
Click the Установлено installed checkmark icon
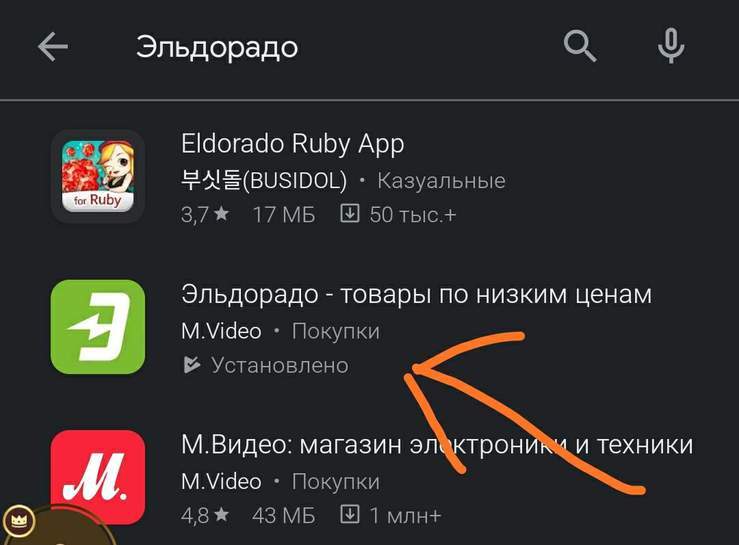pyautogui.click(x=191, y=365)
